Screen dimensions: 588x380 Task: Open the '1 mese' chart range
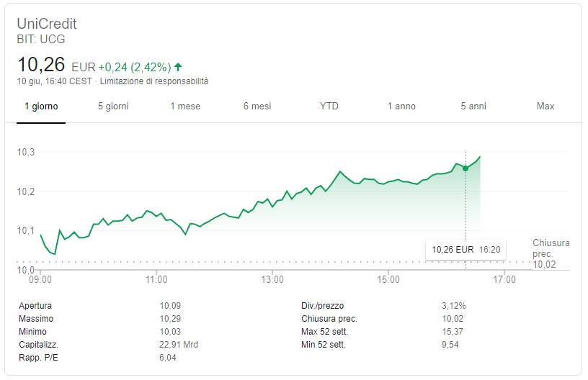coord(185,107)
